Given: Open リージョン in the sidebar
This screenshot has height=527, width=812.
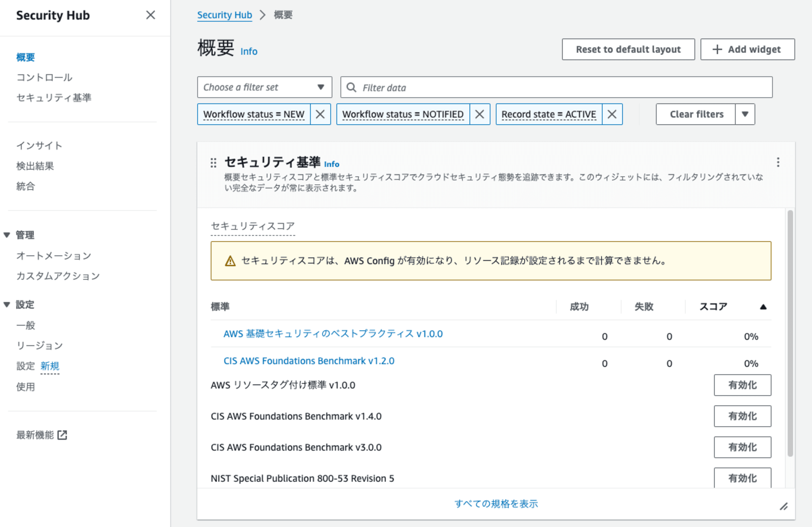Looking at the screenshot, I should click(40, 346).
